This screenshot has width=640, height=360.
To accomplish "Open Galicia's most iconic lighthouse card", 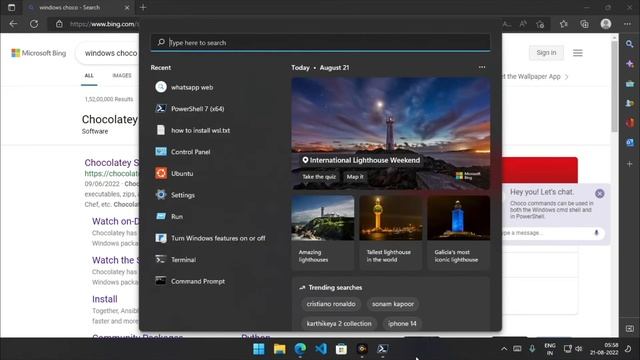I will [x=458, y=232].
